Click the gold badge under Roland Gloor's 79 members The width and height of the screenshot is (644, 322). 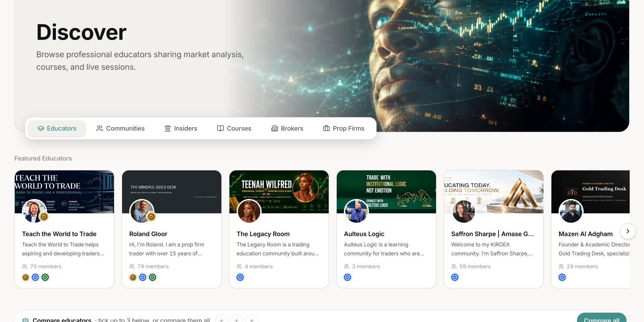tap(133, 277)
